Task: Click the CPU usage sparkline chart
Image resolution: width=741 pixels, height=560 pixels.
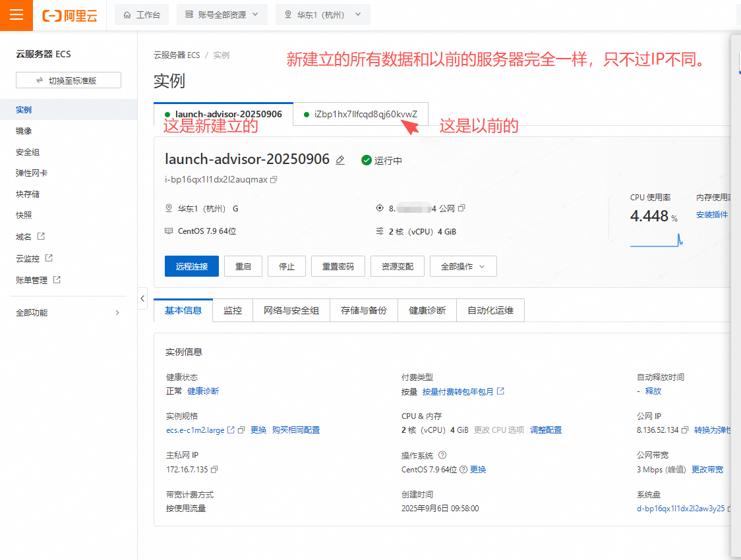Action: [656, 240]
